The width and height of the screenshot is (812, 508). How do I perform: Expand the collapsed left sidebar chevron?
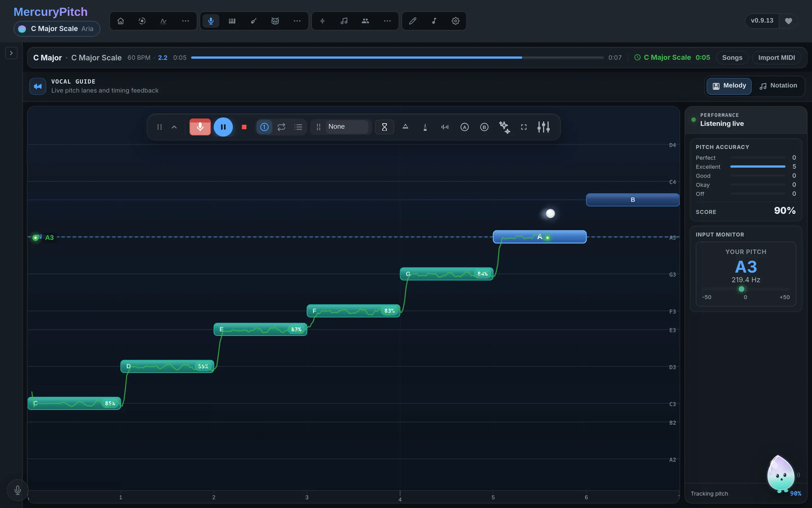(x=11, y=53)
